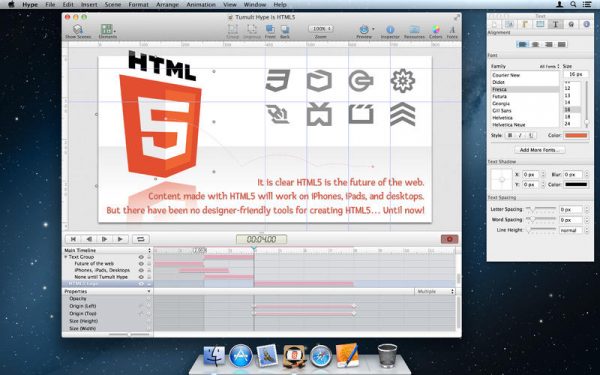Click the red Record button
The width and height of the screenshot is (600, 375).
tap(450, 239)
